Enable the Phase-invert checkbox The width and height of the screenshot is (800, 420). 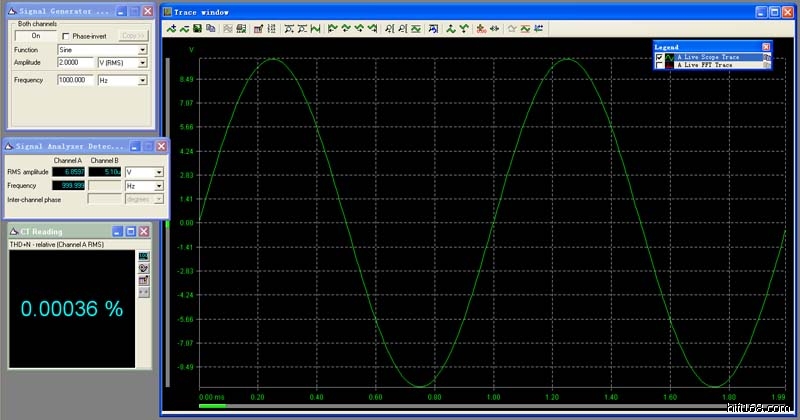point(66,35)
